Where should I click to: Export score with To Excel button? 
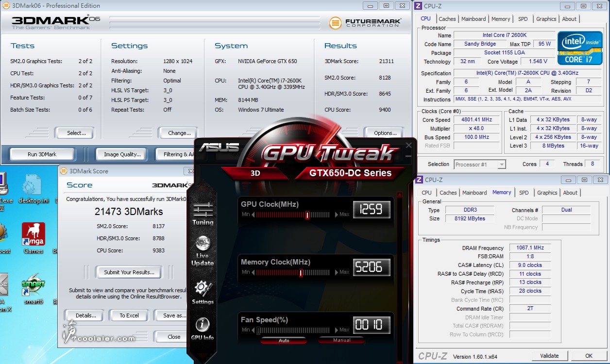[129, 315]
